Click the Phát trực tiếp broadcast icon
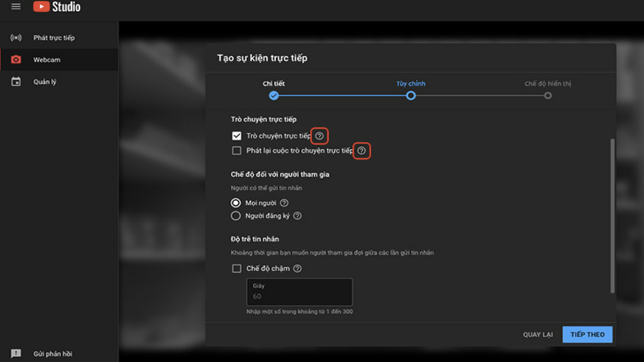This screenshot has width=644, height=362. (16, 38)
